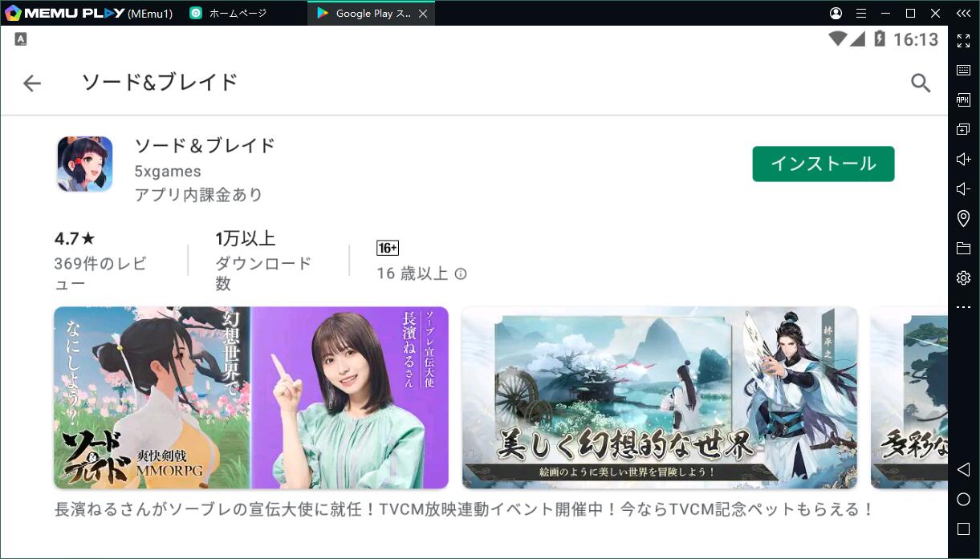Click the 16 歳以上 info icon

461,273
